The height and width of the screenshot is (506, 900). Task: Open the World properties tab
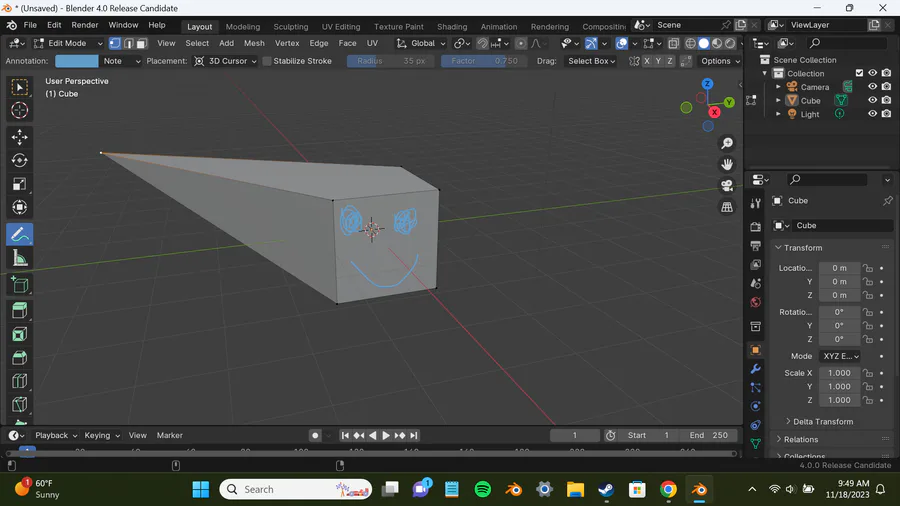pyautogui.click(x=755, y=302)
